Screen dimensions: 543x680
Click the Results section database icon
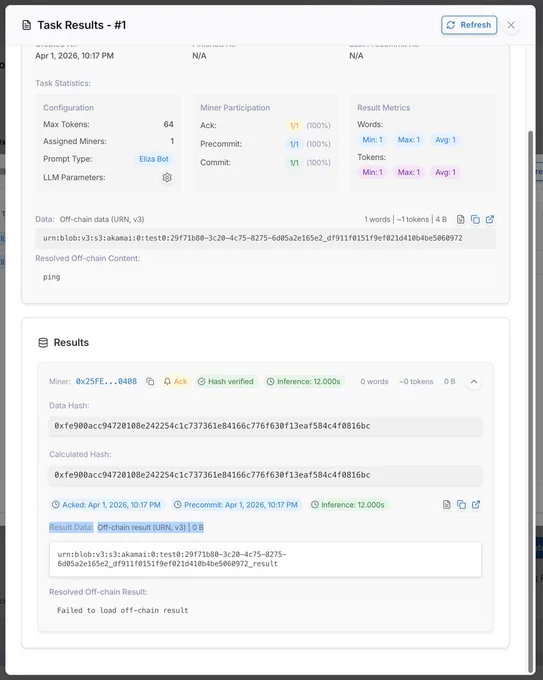click(43, 343)
